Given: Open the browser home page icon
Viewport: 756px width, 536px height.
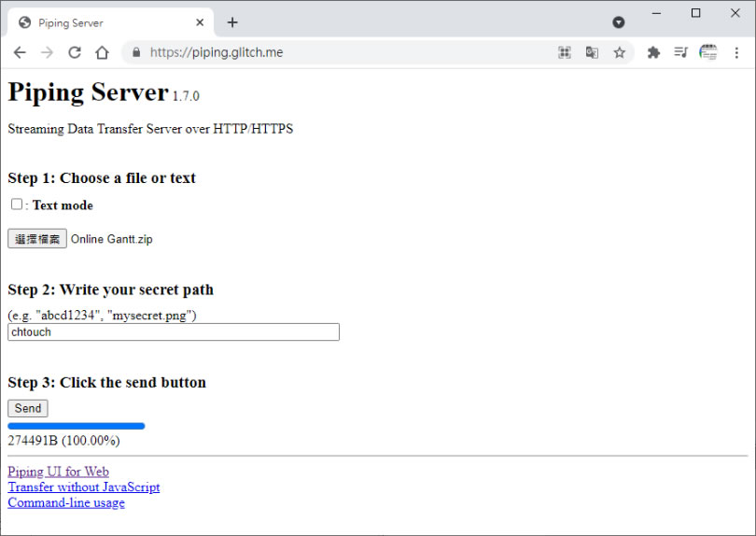Looking at the screenshot, I should tap(102, 52).
